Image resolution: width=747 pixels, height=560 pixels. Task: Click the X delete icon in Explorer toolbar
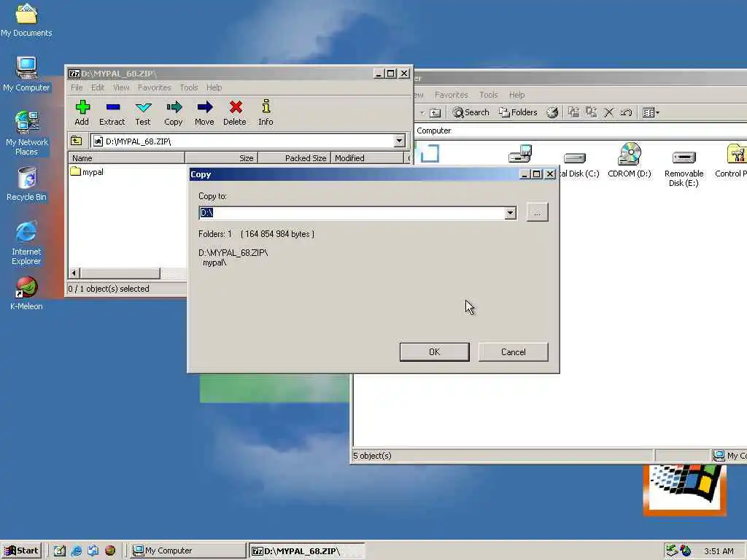click(x=608, y=112)
